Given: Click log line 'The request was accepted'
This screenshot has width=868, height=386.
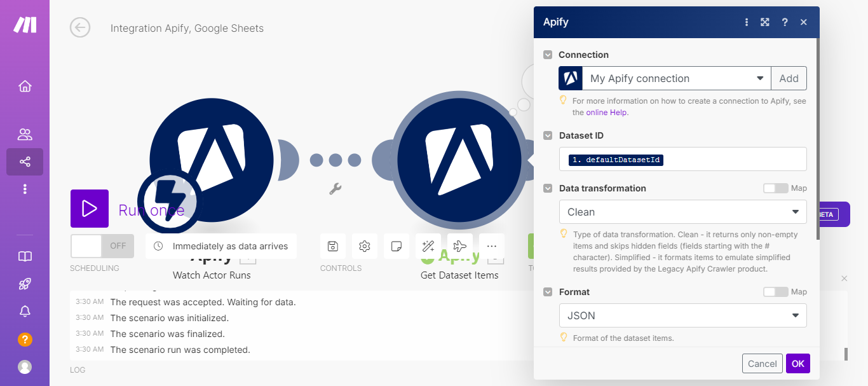Looking at the screenshot, I should (x=203, y=302).
